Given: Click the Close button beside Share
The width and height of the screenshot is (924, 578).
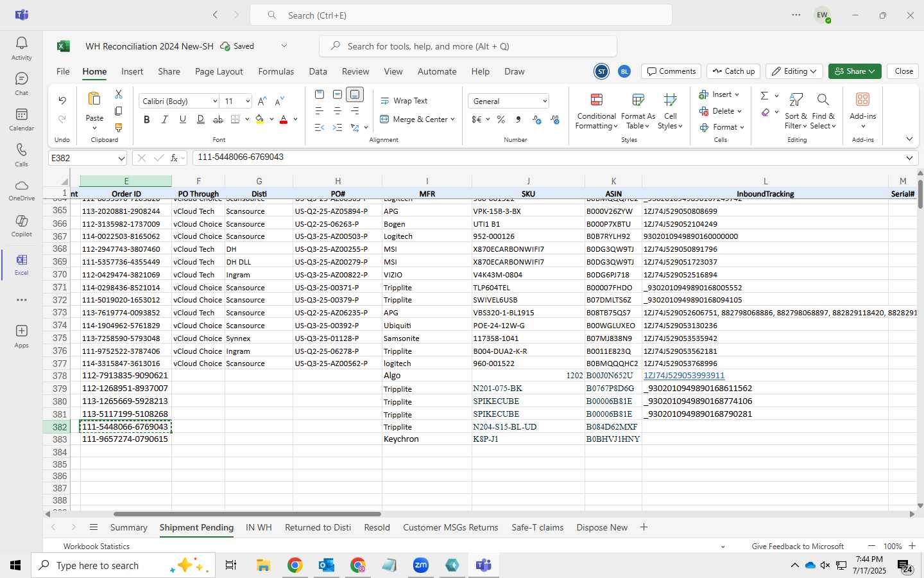Looking at the screenshot, I should click(x=903, y=71).
